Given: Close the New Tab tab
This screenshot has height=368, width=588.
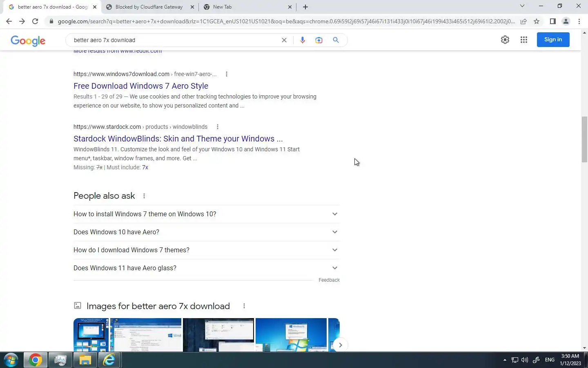Looking at the screenshot, I should (290, 7).
